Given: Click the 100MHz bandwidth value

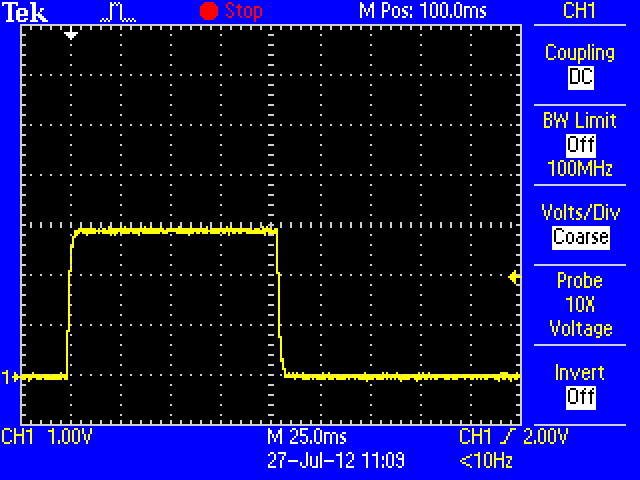Looking at the screenshot, I should coord(580,168).
